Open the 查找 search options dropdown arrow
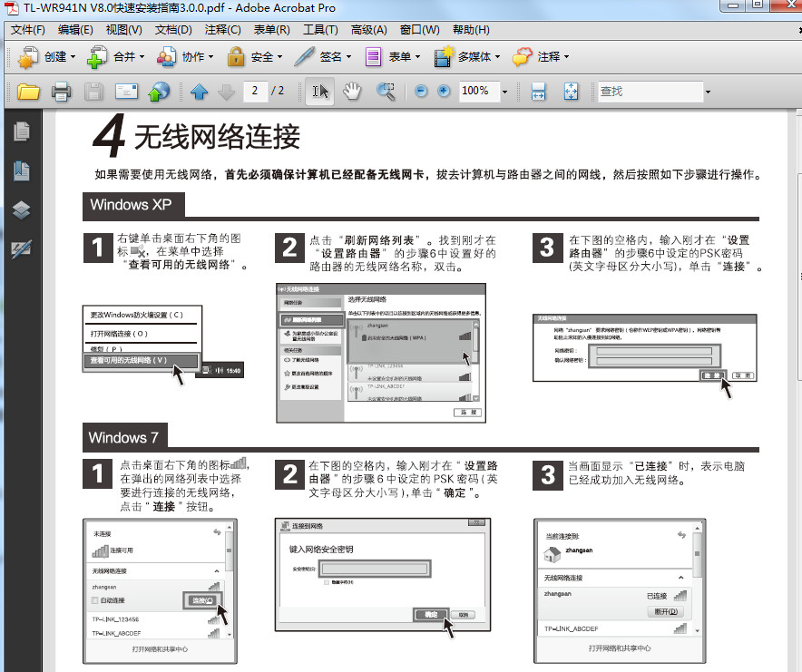 point(708,93)
